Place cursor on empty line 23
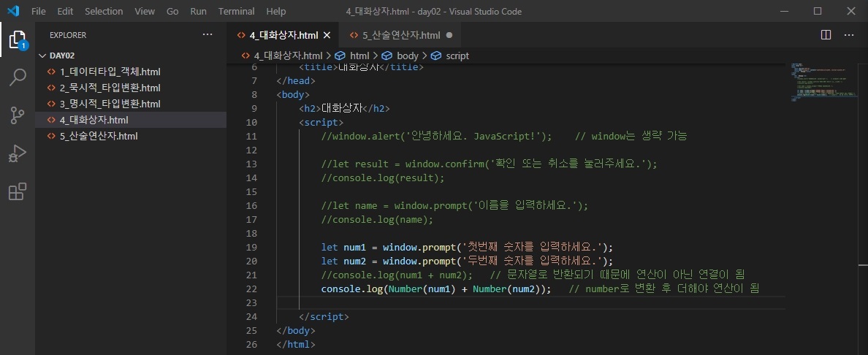This screenshot has height=355, width=868. [x=531, y=302]
